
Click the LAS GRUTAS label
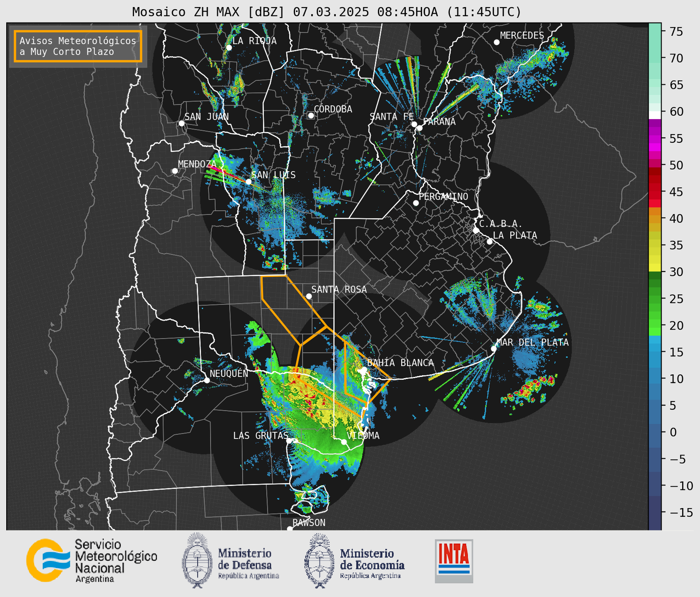point(261,436)
